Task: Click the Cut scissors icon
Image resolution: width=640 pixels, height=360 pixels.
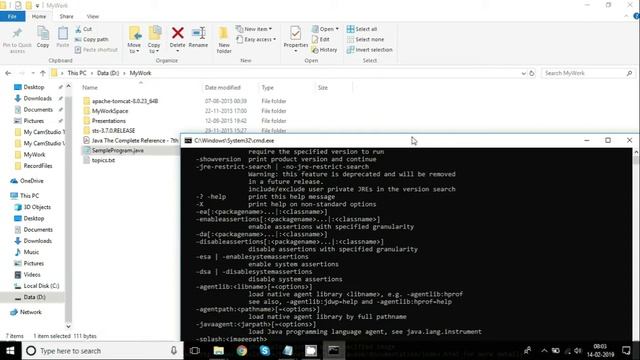Action: coord(78,29)
